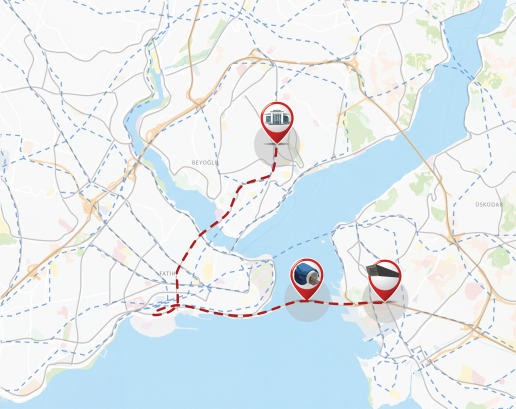Click red dashed route between tunnel and beam pins

(345, 304)
